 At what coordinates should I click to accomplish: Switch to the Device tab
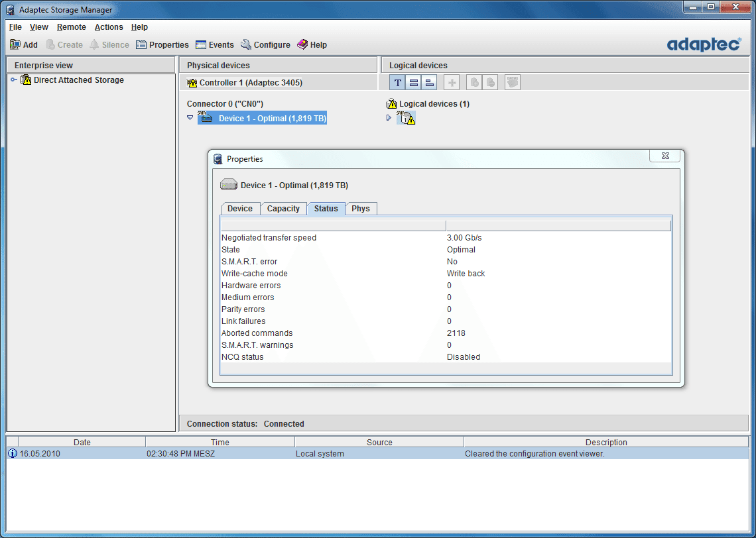(x=240, y=209)
